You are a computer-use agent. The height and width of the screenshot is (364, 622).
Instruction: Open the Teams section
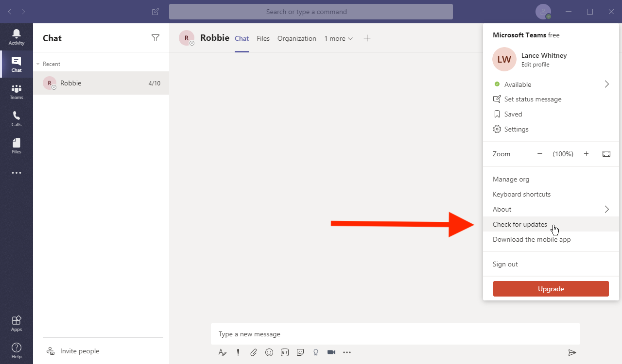17,91
